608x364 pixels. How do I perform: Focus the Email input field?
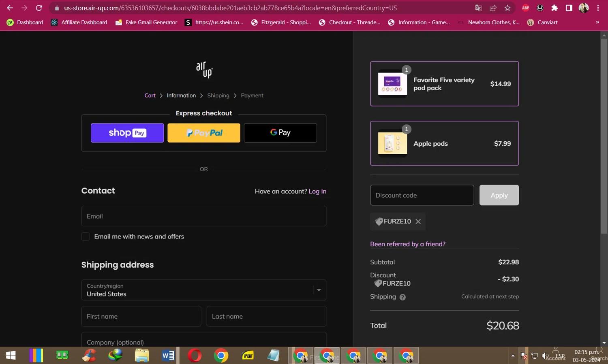point(204,216)
